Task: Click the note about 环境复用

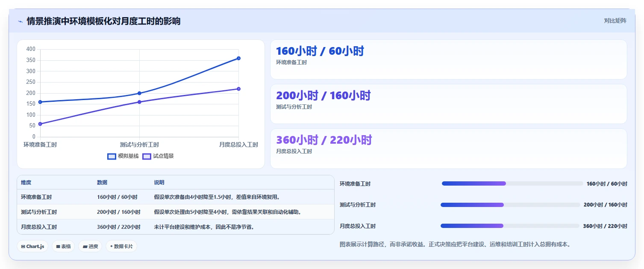Action: 217,197
